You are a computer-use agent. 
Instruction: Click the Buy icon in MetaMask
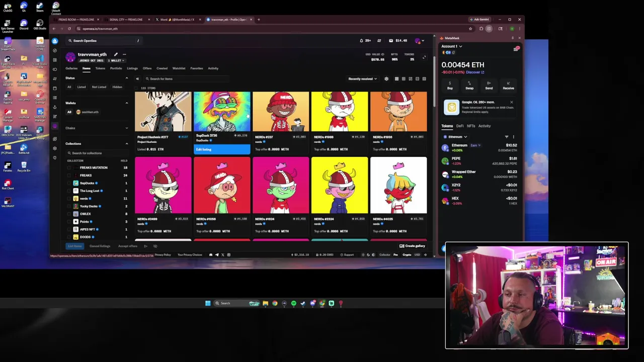pos(450,85)
